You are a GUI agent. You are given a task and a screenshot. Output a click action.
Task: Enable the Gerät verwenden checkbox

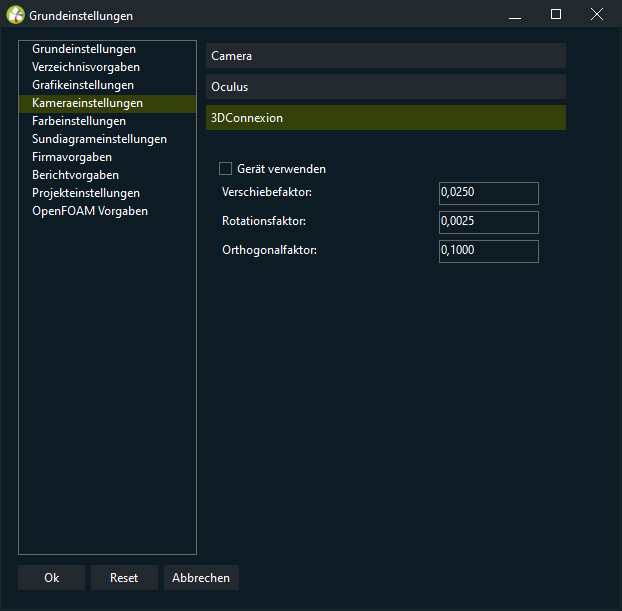pyautogui.click(x=225, y=169)
